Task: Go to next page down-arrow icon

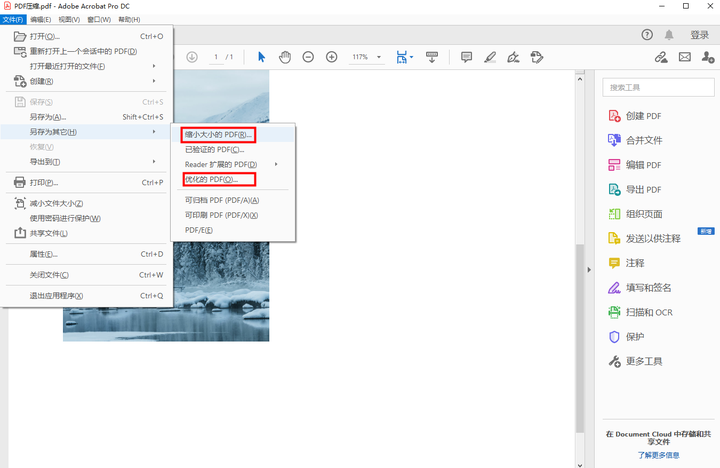Action: [192, 57]
